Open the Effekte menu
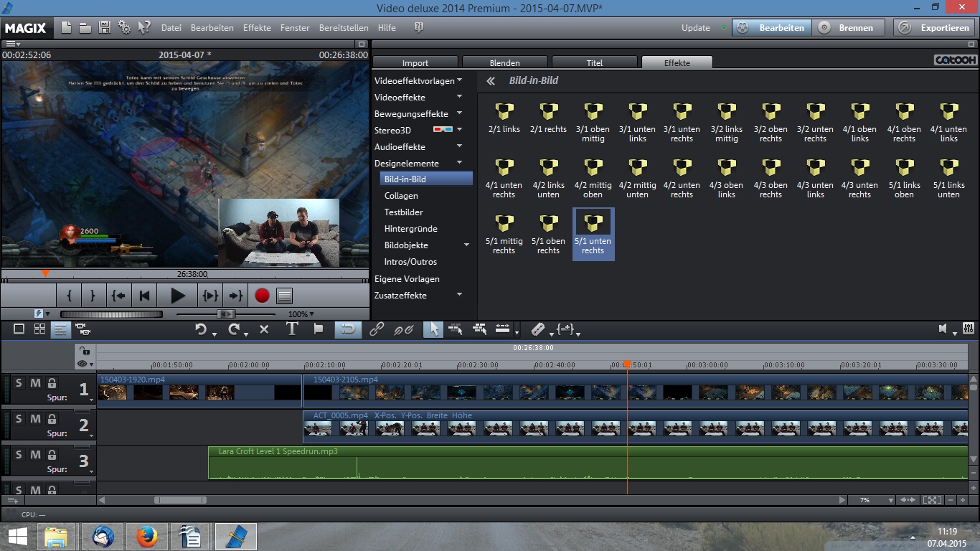Screen dimensions: 980x551 tap(257, 28)
